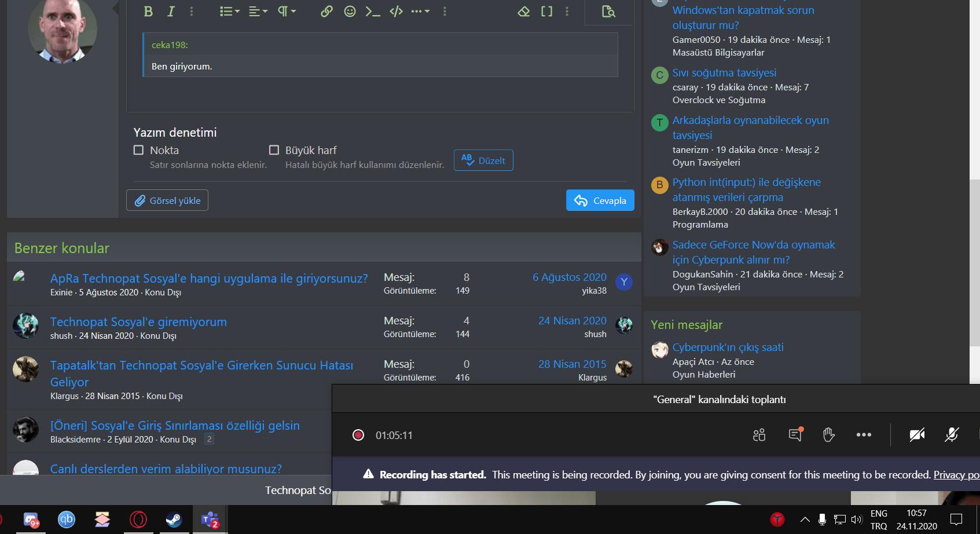Image resolution: width=980 pixels, height=534 pixels.
Task: Toggle BB code mode with the brackets icon
Action: point(546,12)
